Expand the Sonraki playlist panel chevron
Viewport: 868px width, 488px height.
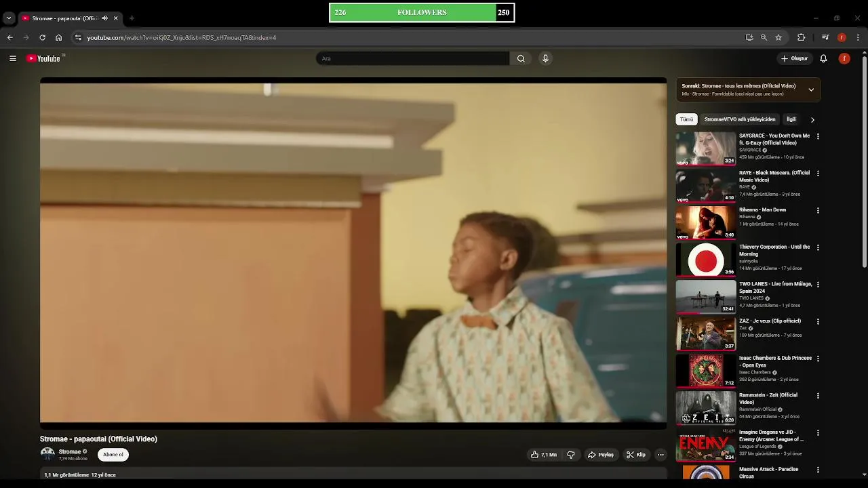[x=811, y=89]
